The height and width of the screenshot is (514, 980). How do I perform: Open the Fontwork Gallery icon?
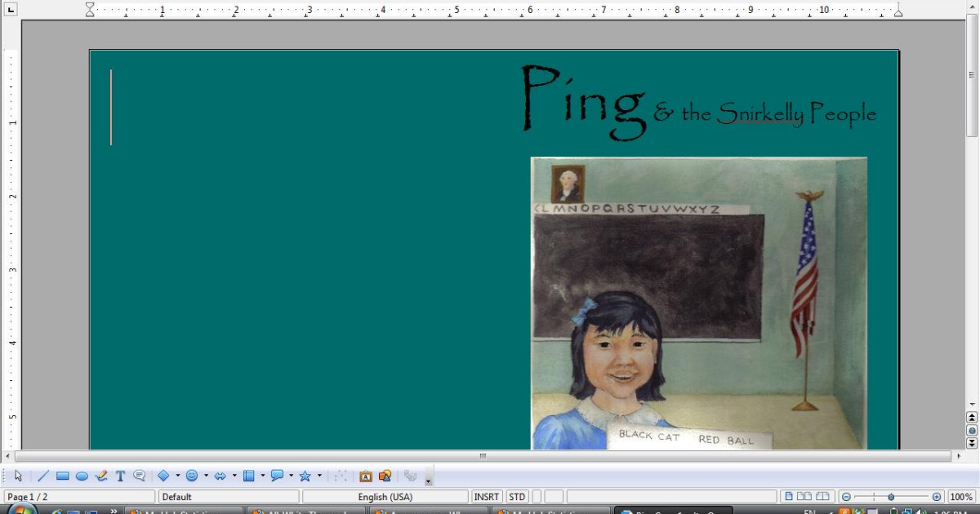(366, 476)
